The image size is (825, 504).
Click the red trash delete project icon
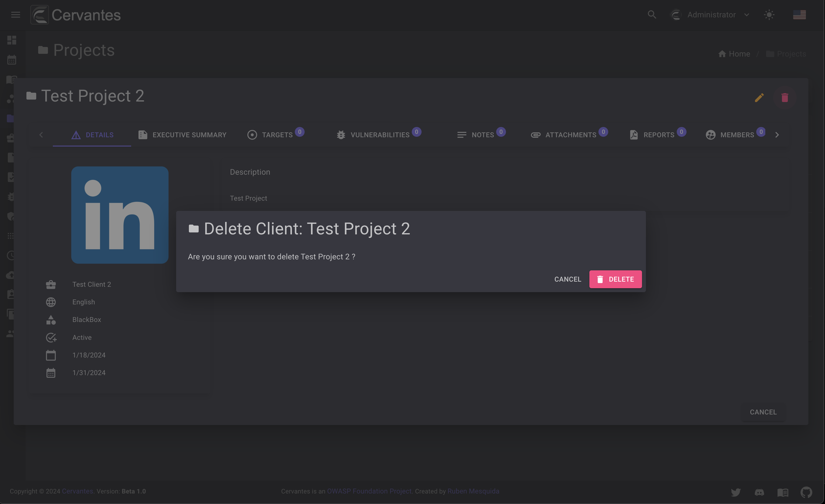785,97
